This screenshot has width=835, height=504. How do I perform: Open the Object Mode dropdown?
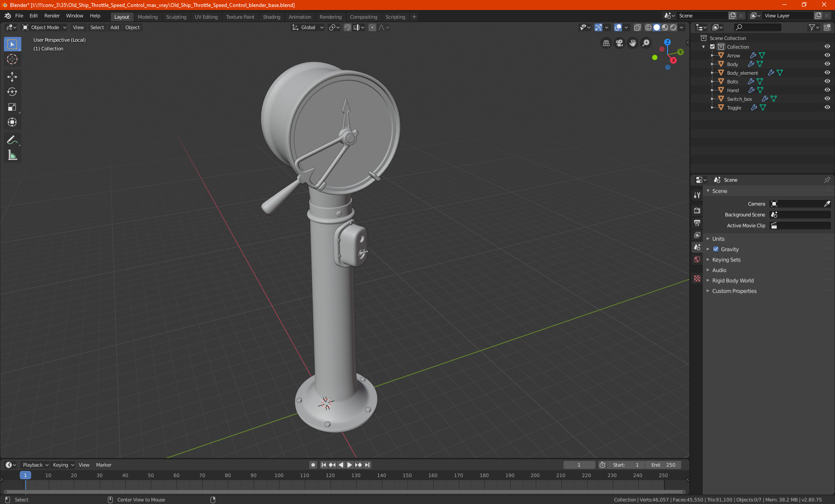(x=45, y=27)
